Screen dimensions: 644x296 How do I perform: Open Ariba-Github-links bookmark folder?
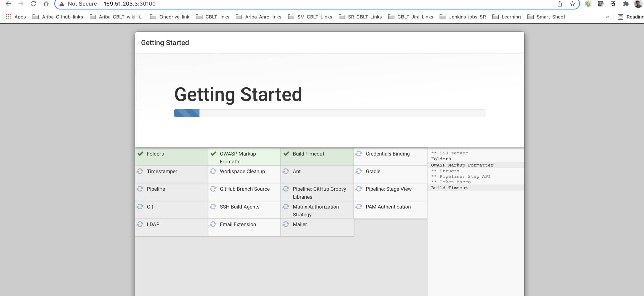(x=58, y=17)
